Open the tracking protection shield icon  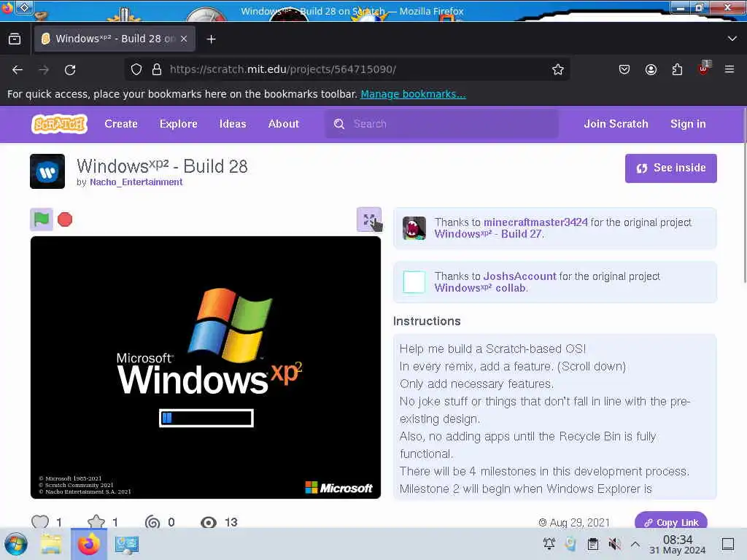pos(136,69)
